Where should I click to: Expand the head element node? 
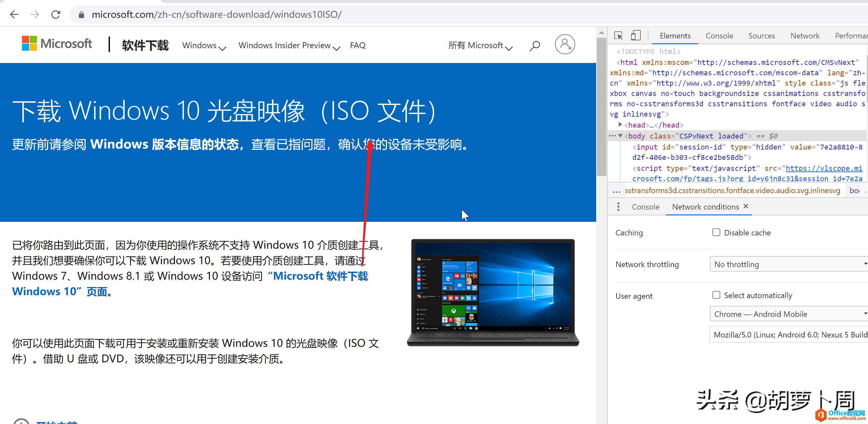[620, 125]
